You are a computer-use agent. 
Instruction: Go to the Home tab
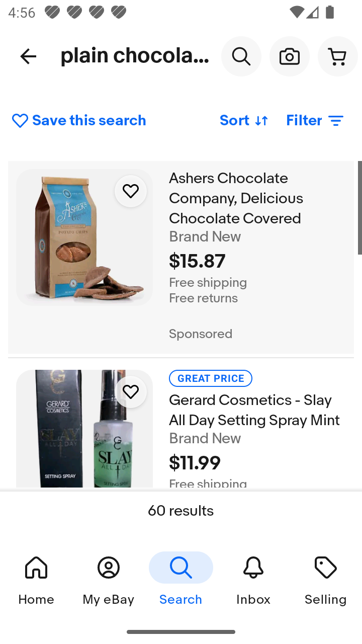click(x=36, y=580)
